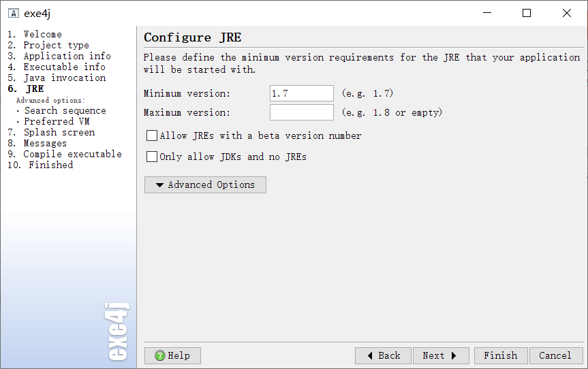Open Help via the question mark button
588x369 pixels.
172,355
